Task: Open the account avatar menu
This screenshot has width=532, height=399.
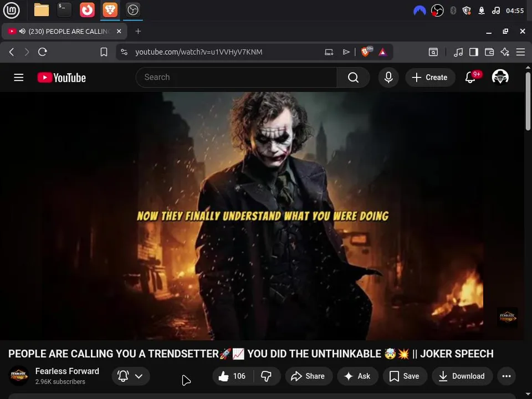Action: coord(500,77)
